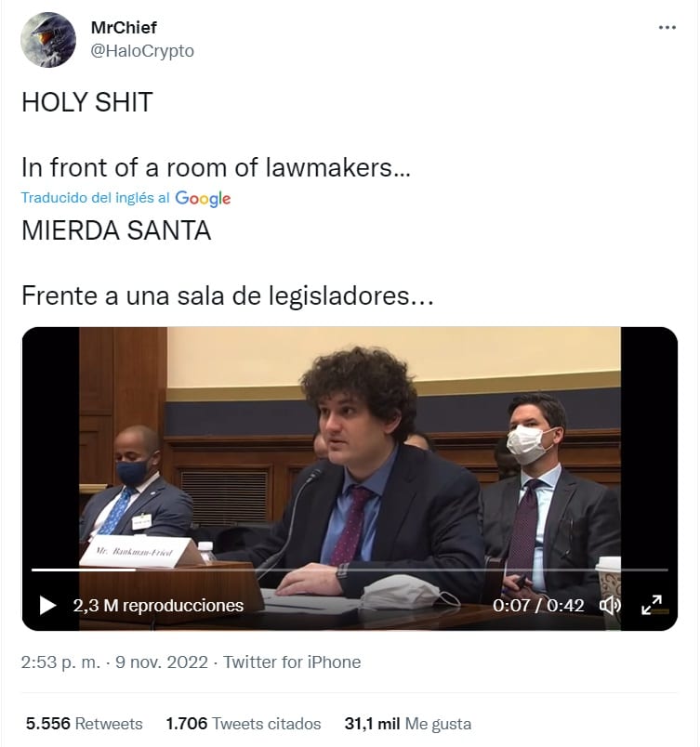
Task: Click the video thumbnail of the hearing
Action: coord(350,478)
